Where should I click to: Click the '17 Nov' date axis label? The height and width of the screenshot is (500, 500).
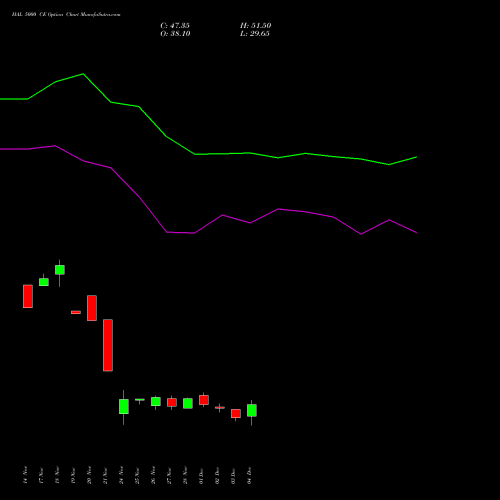click(x=41, y=475)
